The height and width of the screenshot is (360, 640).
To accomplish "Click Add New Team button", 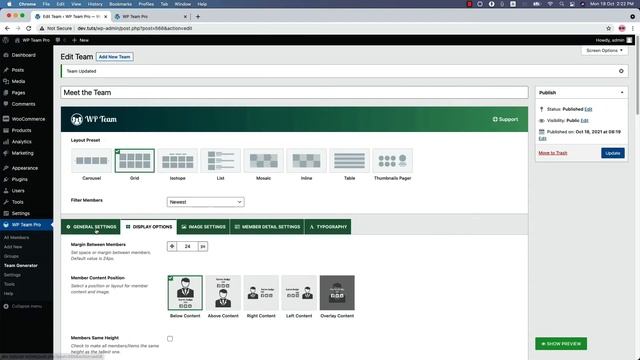I will (x=115, y=57).
